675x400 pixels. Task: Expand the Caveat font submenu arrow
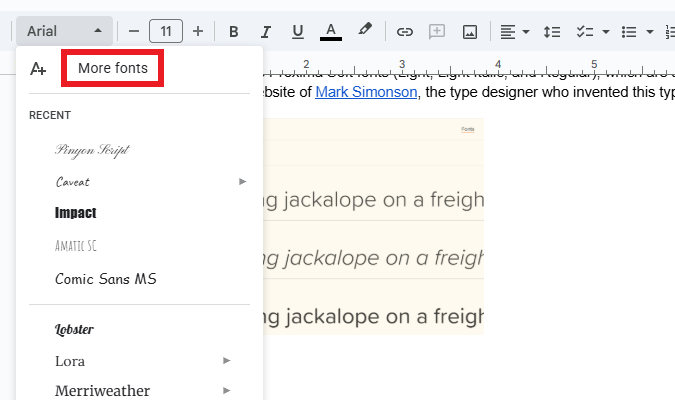click(242, 181)
